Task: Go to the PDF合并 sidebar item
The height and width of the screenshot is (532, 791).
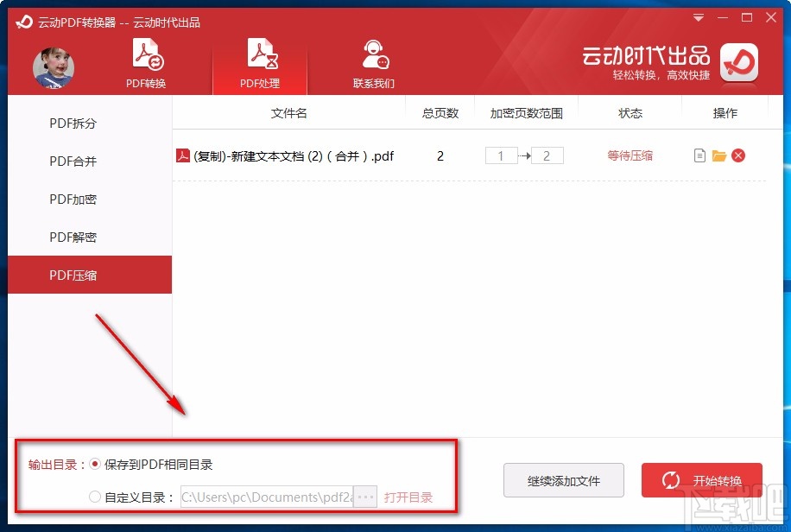Action: (x=74, y=161)
